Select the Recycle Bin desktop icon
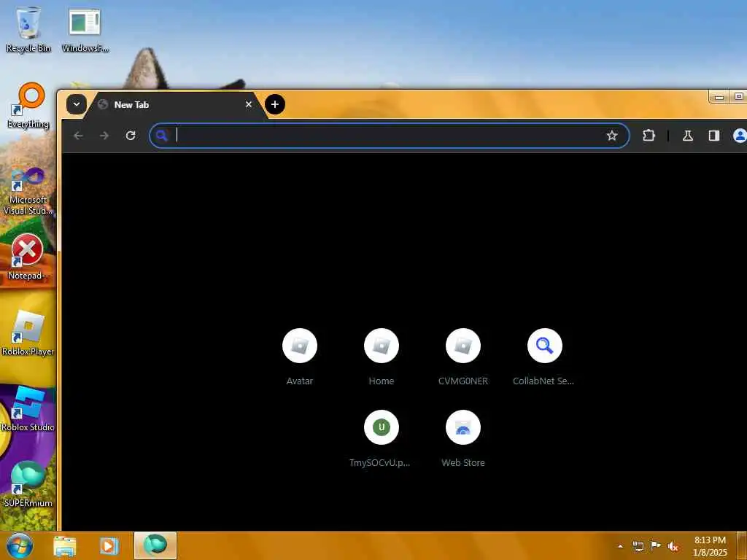 click(x=28, y=29)
